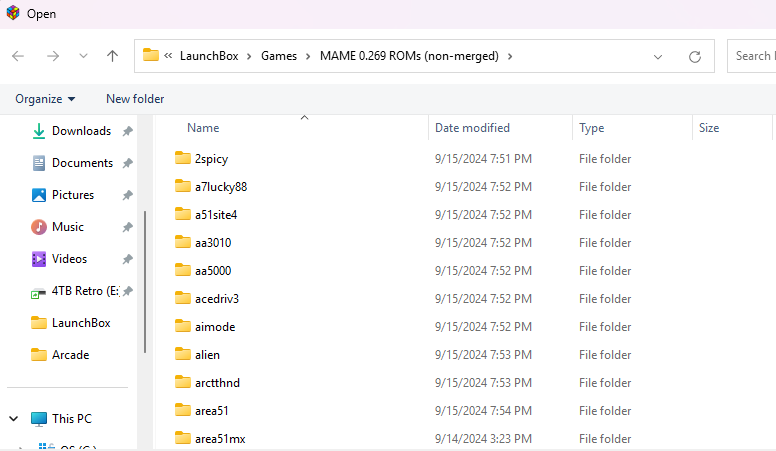Click the Videos purple icon

tap(39, 259)
